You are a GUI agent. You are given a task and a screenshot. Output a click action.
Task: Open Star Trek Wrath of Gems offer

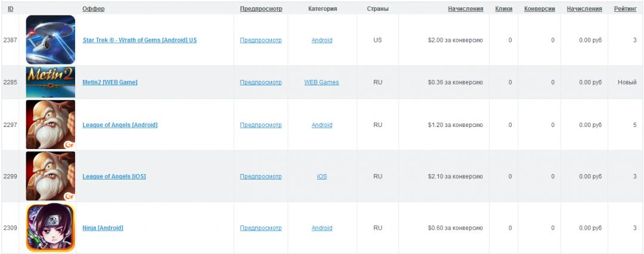point(140,41)
